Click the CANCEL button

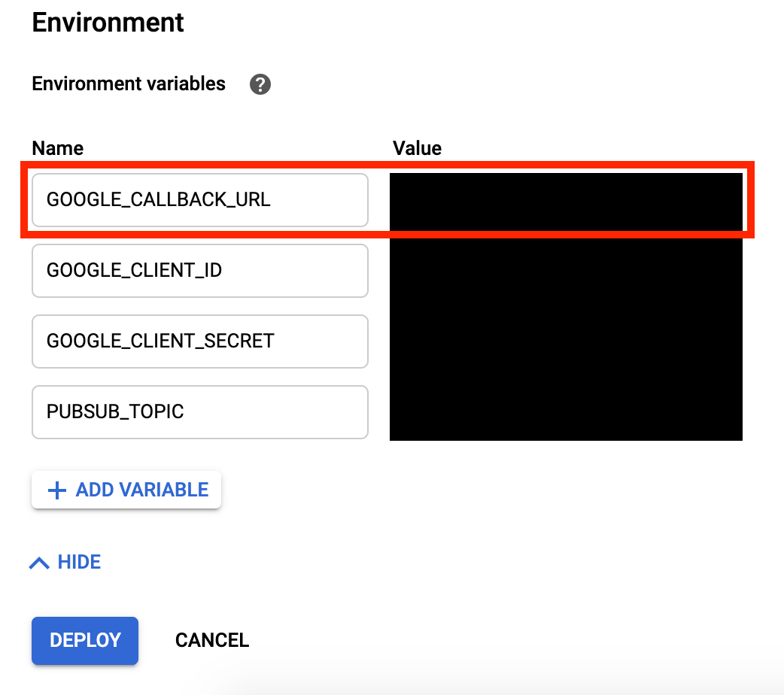tap(211, 640)
